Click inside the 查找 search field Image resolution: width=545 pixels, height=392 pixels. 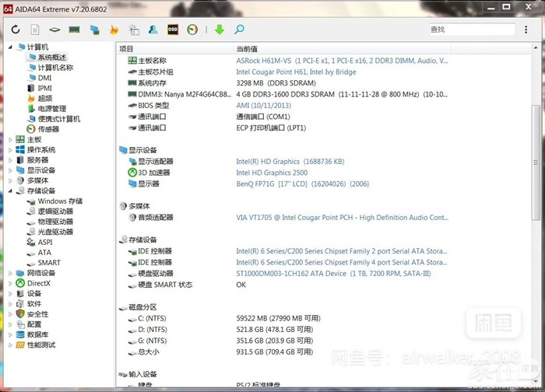tap(471, 30)
